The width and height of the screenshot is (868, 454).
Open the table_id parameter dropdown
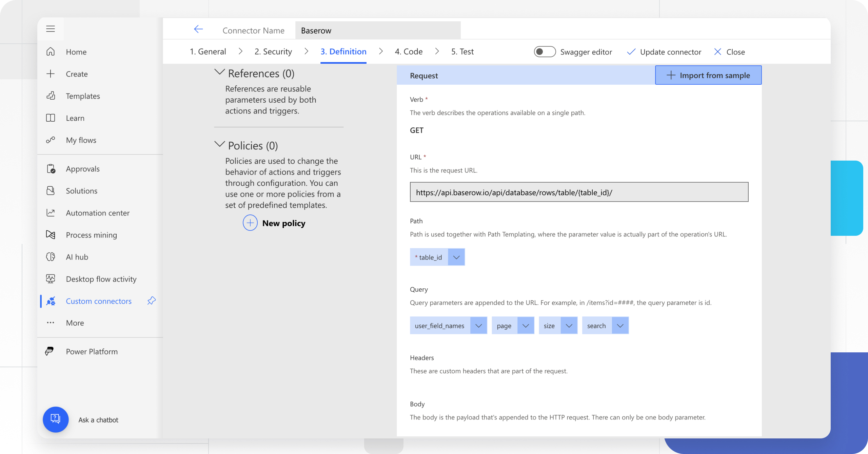click(456, 257)
